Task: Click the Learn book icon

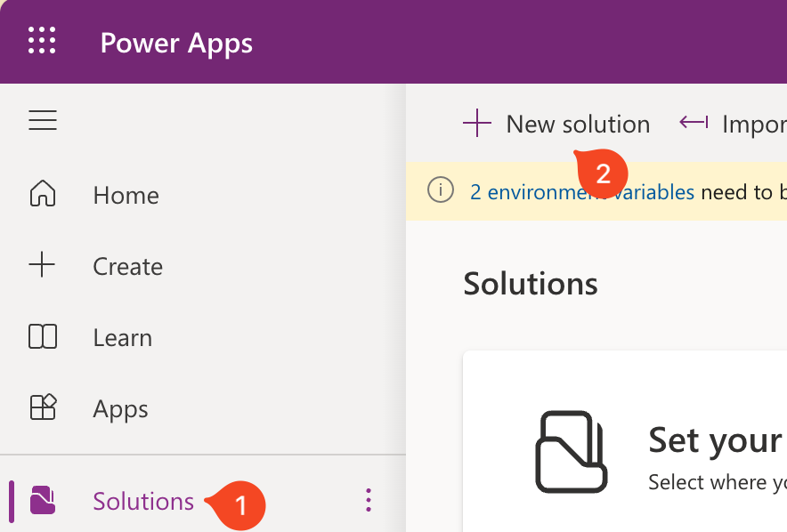Action: (43, 336)
